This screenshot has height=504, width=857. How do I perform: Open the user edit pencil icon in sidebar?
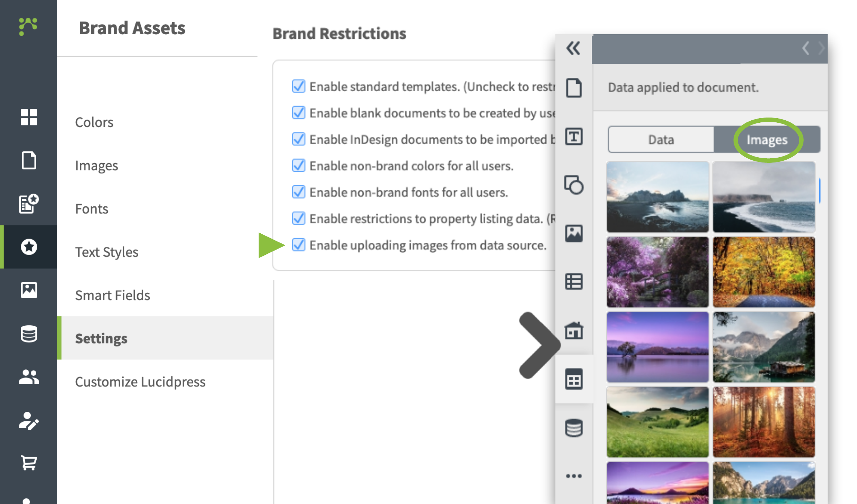click(x=29, y=420)
